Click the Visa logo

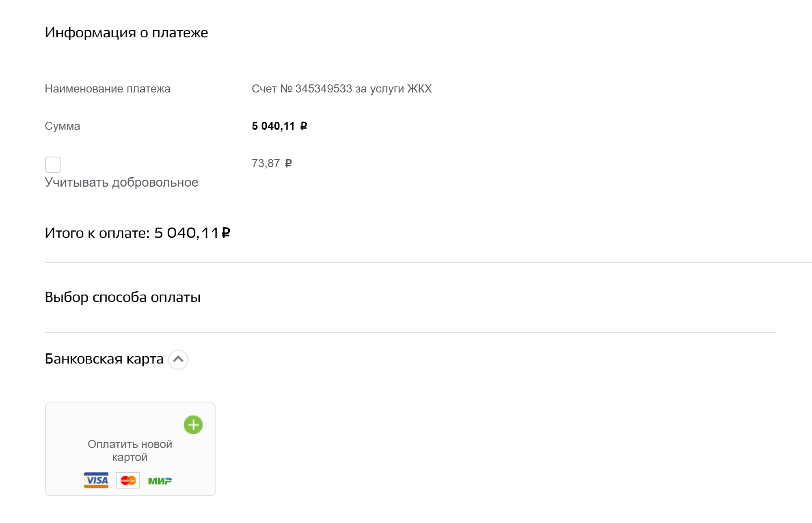point(96,480)
